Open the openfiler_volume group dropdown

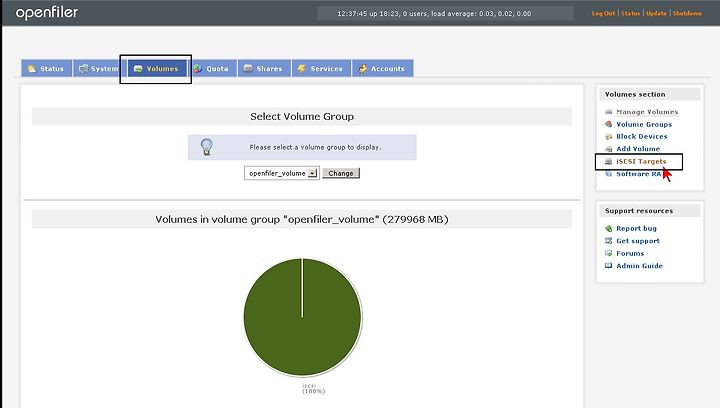click(x=281, y=173)
